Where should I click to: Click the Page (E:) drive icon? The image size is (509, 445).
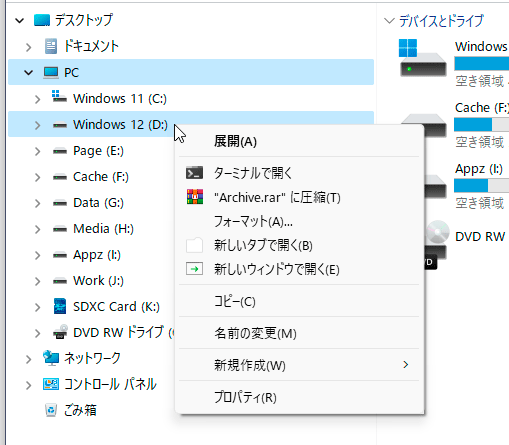(60, 151)
